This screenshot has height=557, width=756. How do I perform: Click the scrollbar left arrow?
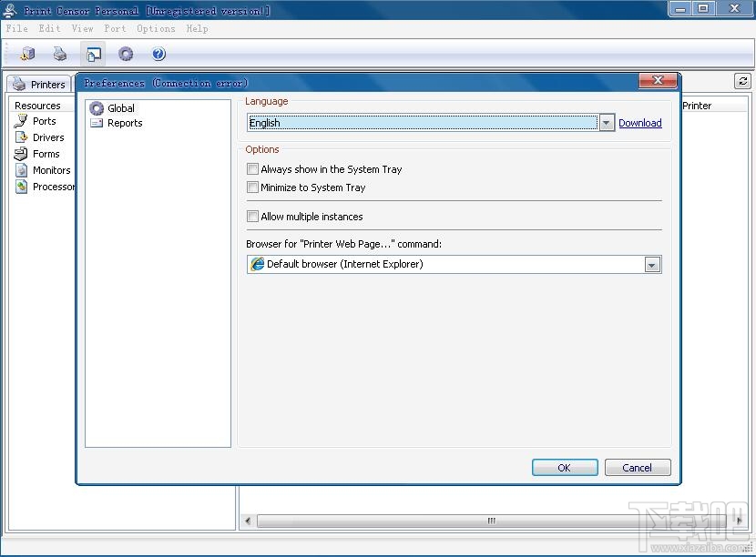[248, 521]
